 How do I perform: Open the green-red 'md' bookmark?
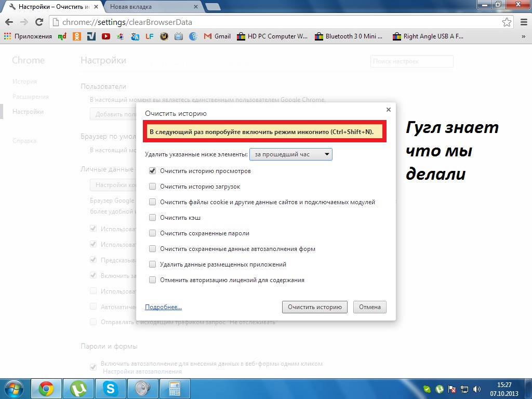pyautogui.click(x=62, y=36)
